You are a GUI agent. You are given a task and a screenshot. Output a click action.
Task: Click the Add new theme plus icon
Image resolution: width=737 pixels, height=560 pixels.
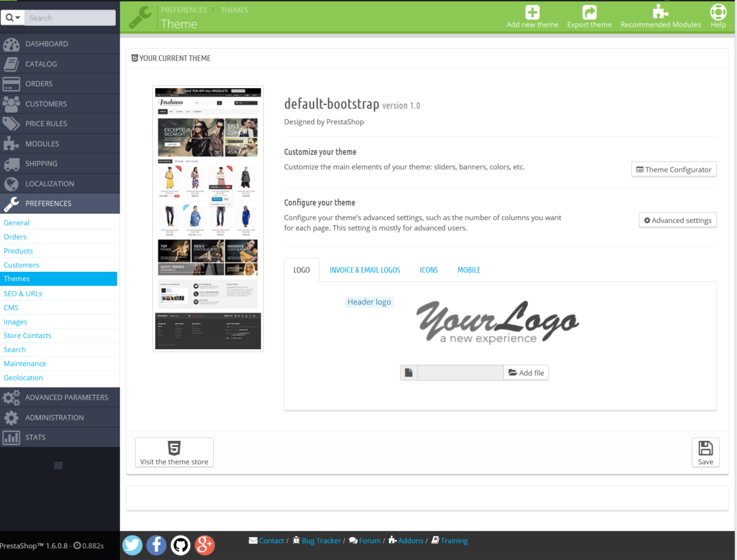[x=532, y=12]
